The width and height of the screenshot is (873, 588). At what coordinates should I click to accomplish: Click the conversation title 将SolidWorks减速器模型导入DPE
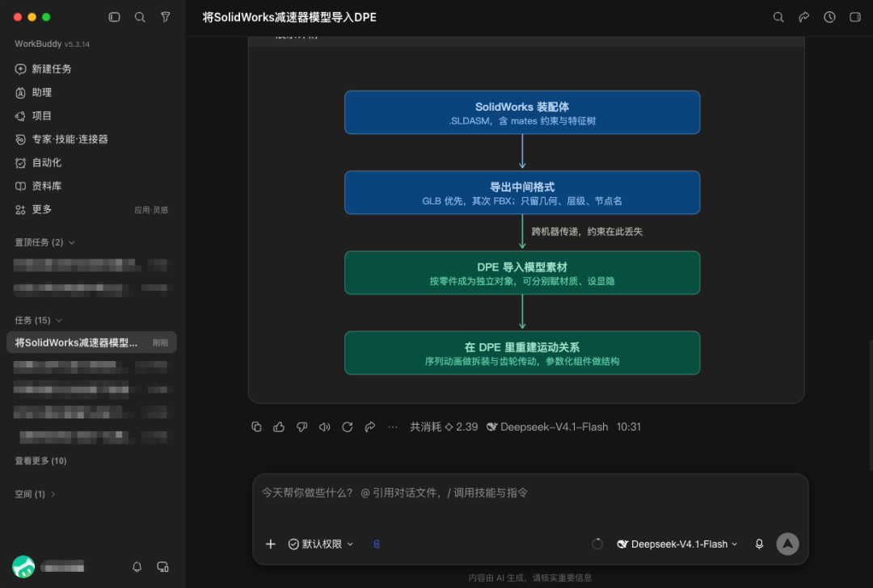pyautogui.click(x=289, y=17)
